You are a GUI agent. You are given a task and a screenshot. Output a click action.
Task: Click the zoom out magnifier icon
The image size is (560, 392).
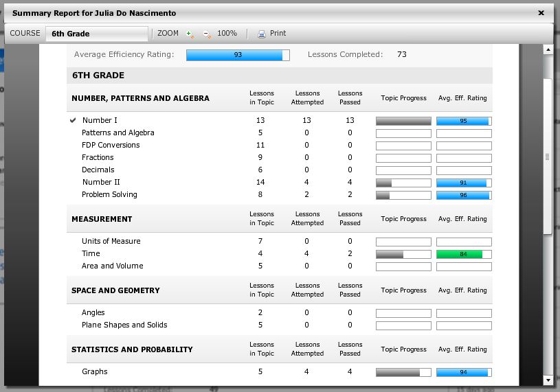(207, 34)
